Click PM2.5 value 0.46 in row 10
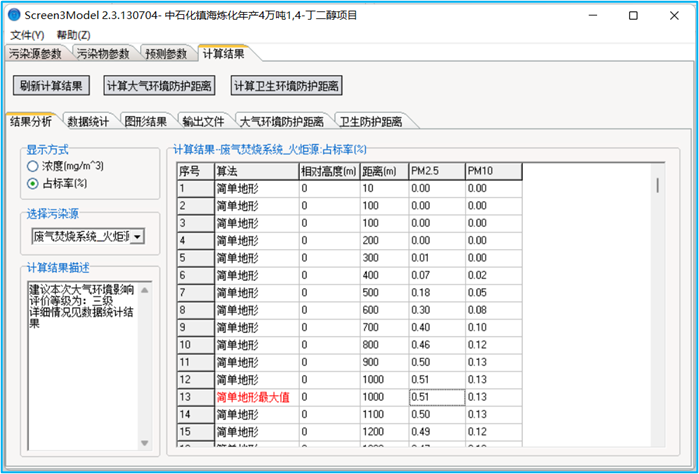Viewport: 699px width, 474px height. click(x=437, y=345)
